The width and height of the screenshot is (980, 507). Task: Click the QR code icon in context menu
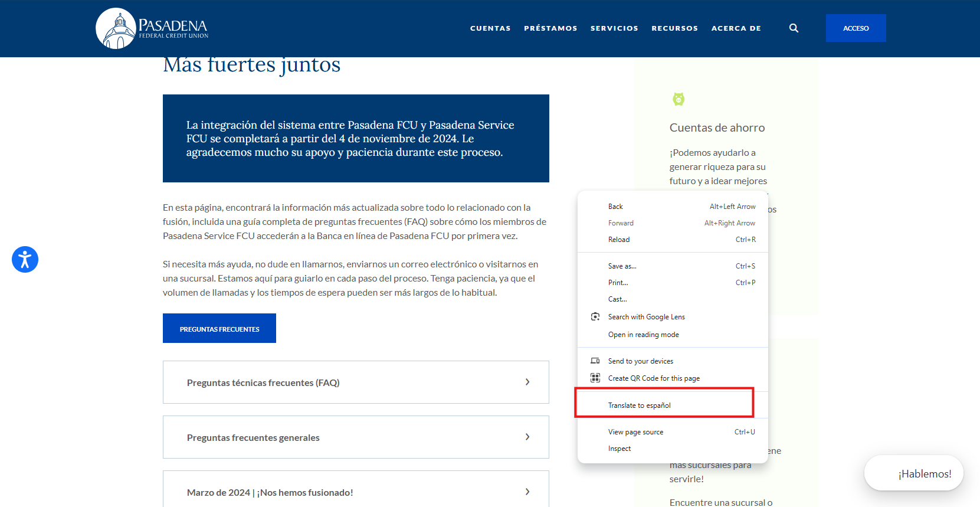pyautogui.click(x=595, y=378)
